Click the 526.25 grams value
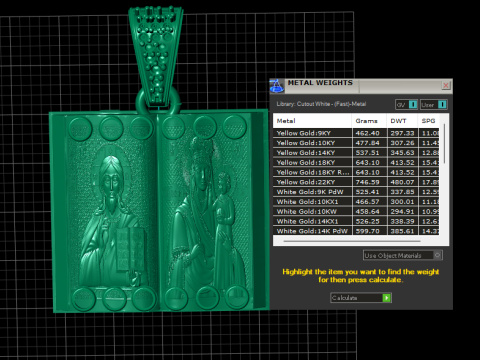The image size is (480, 360). click(x=367, y=221)
